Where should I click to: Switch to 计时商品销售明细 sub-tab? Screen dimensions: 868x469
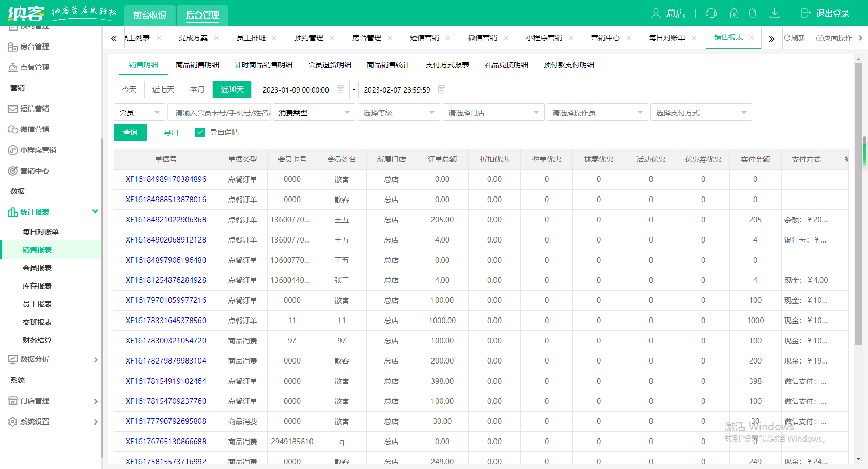point(263,65)
